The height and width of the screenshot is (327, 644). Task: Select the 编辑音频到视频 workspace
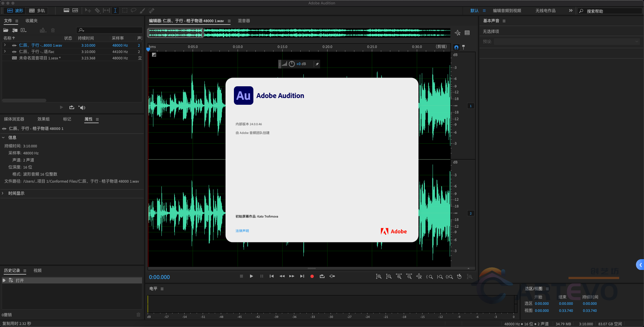(507, 11)
